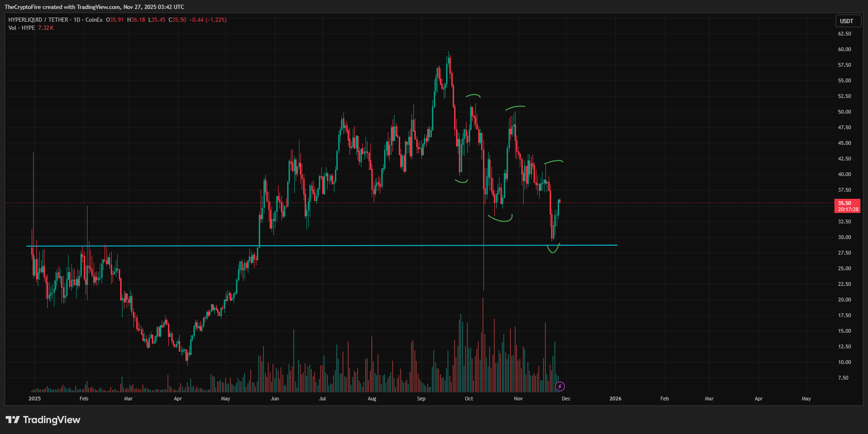Select the HYPERLIQUID / TETHER symbol name

tap(38, 19)
